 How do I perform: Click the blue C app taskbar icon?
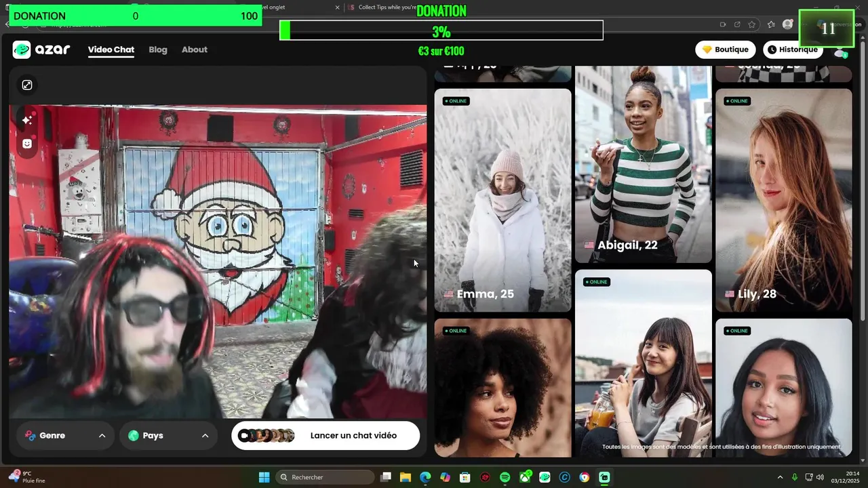[565, 477]
